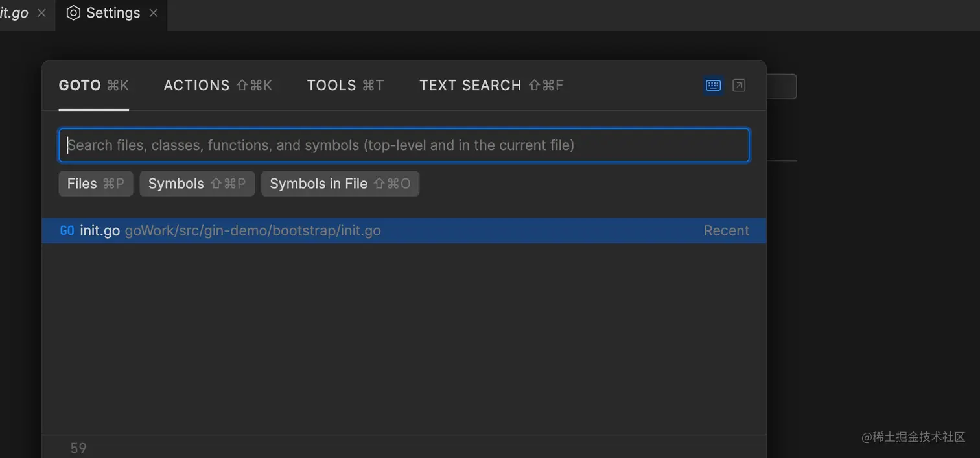Viewport: 980px width, 458px height.
Task: Toggle the keyboard shortcuts icon
Action: tap(713, 86)
